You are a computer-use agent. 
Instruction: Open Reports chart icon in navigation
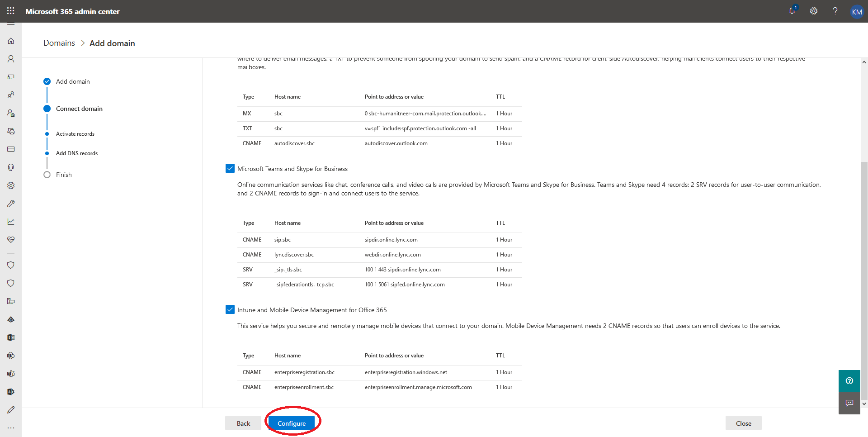[11, 222]
